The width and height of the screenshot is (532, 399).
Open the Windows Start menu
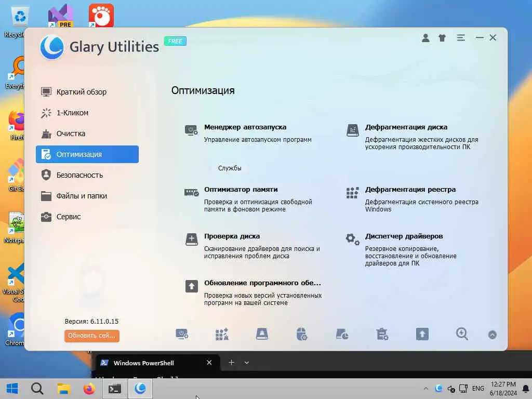(12, 389)
